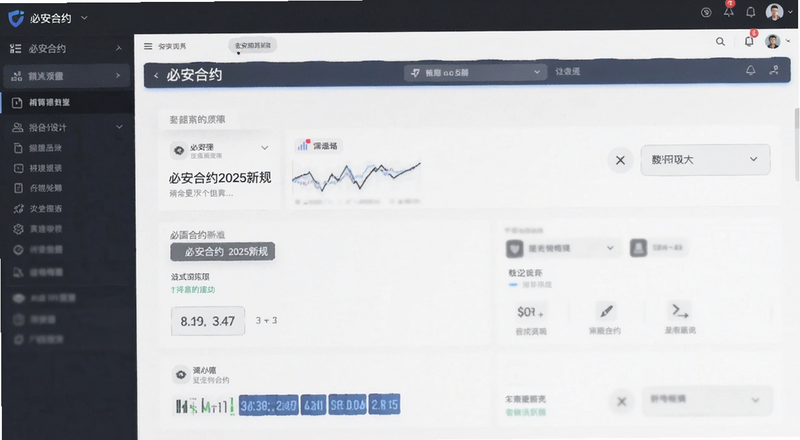
Task: Click the alert bell with red badge in the top dark bar
Action: 729,10
